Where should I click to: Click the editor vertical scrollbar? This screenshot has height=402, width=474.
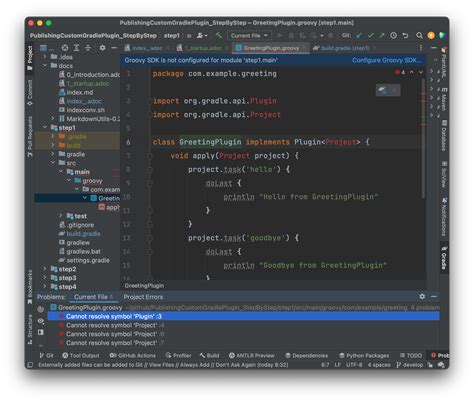pyautogui.click(x=423, y=138)
